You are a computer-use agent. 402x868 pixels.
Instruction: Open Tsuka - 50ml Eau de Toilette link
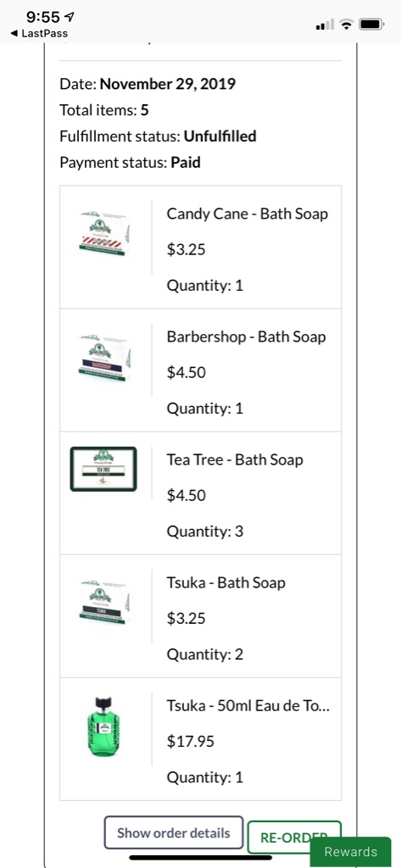(248, 705)
